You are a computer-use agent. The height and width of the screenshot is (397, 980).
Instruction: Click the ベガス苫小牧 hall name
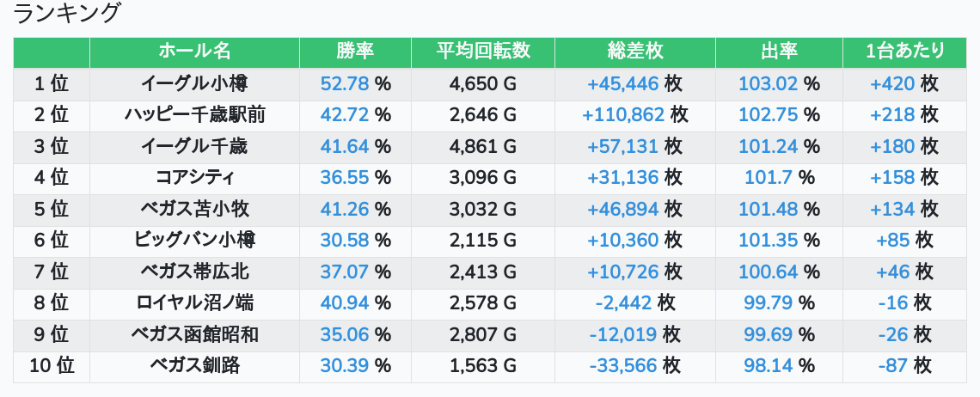pos(194,210)
